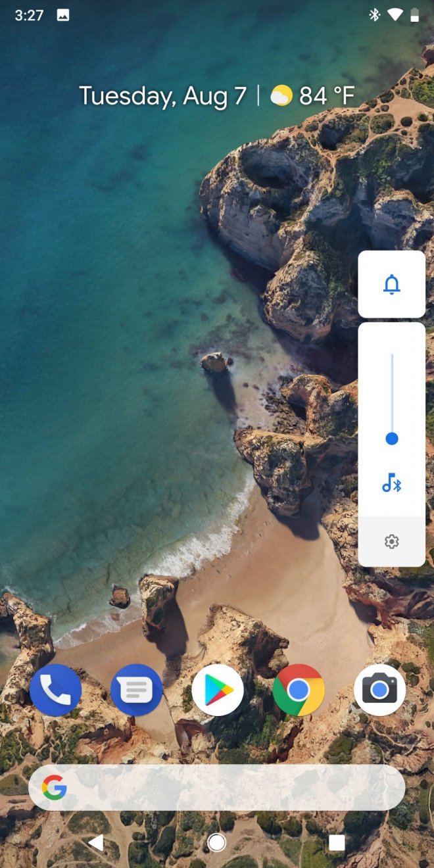The image size is (434, 868).
Task: Open the Phone app
Action: pyautogui.click(x=56, y=690)
